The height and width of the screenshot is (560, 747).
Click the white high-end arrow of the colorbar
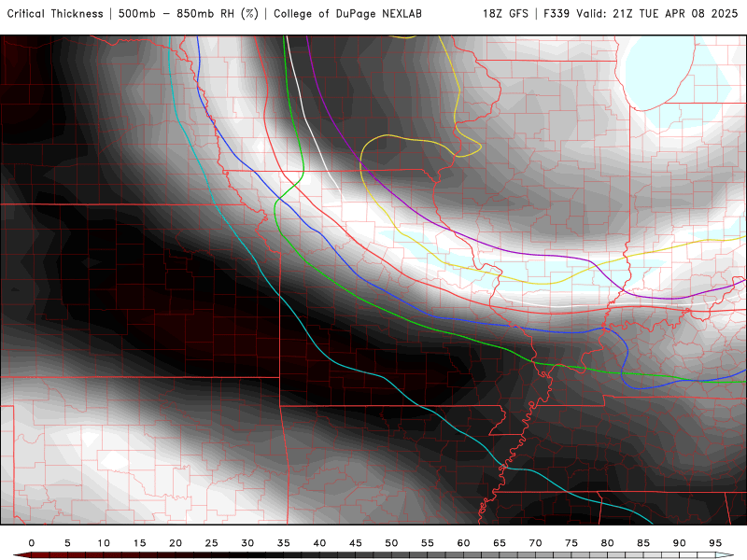[725, 555]
